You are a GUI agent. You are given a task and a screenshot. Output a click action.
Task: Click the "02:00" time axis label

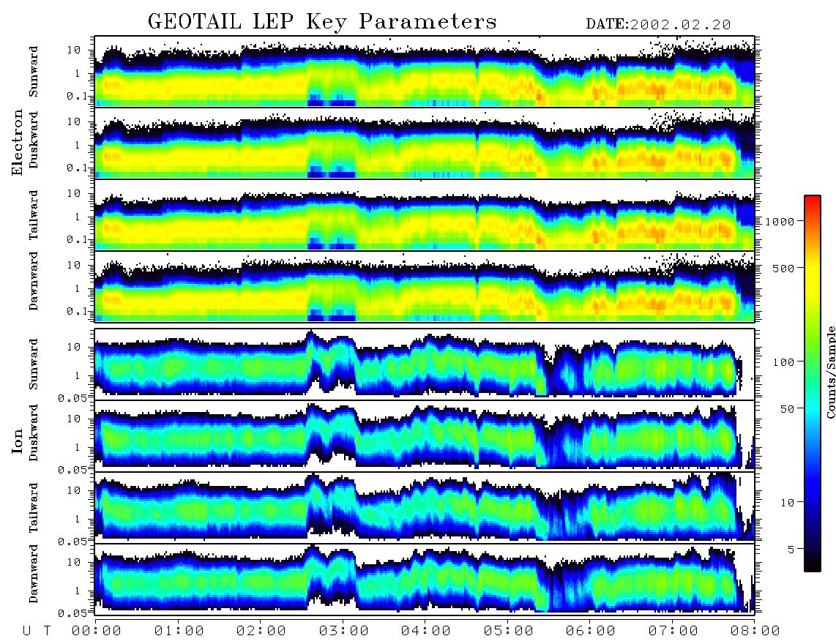point(261,631)
